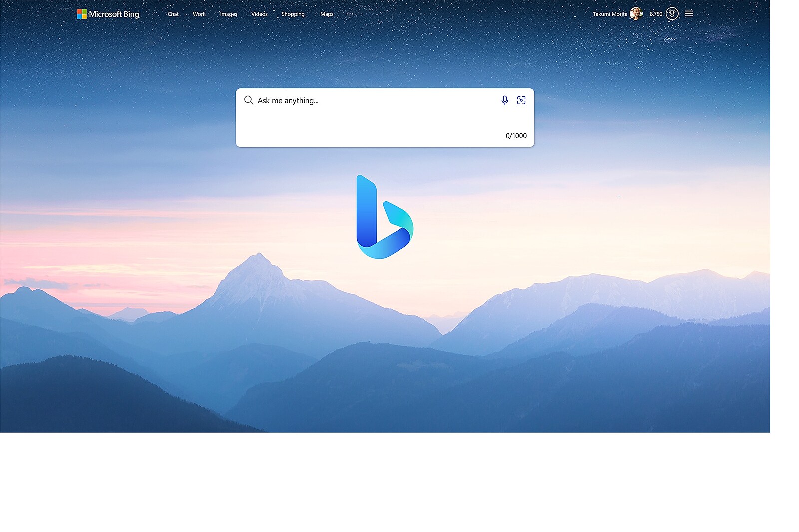Click the Microsoft four-square logo
Image resolution: width=799 pixels, height=532 pixels.
[82, 14]
